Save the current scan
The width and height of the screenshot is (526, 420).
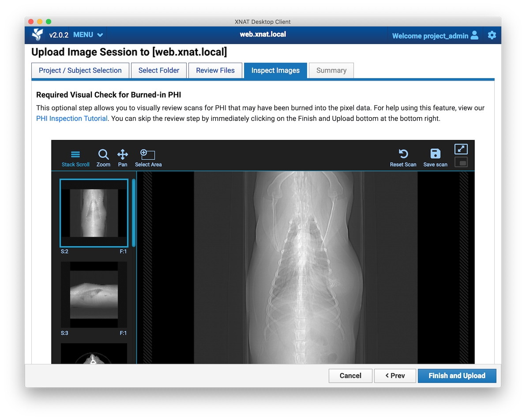[x=435, y=158]
